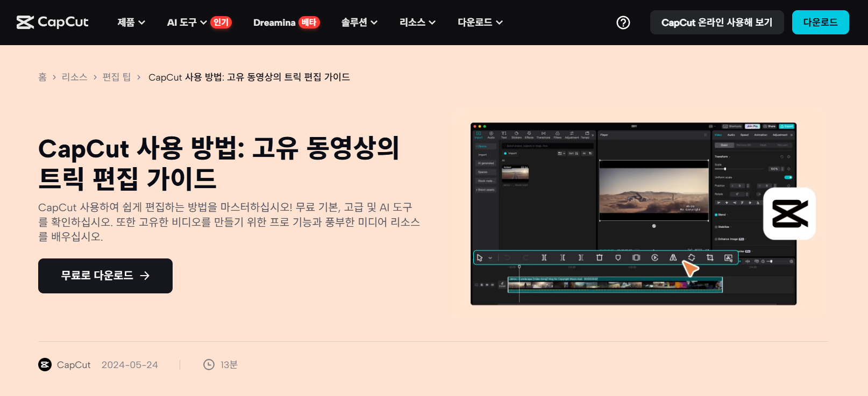Click the crop icon in the editor toolbar
The width and height of the screenshot is (868, 396).
click(x=710, y=257)
